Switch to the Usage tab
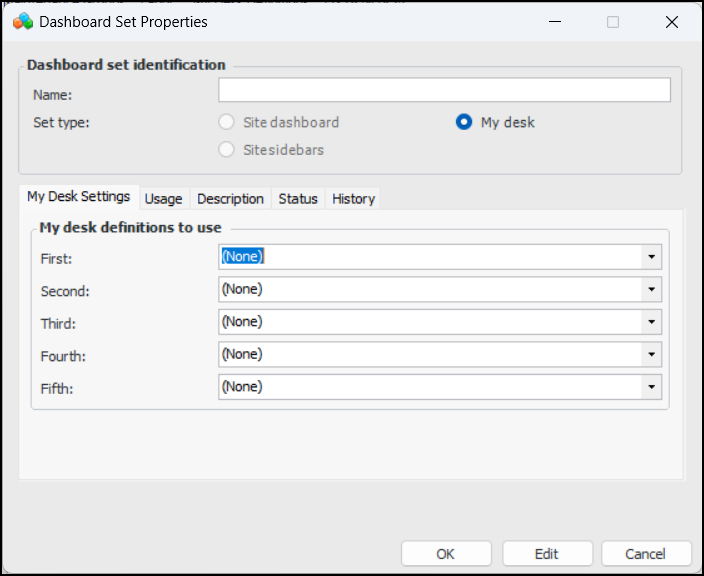 pyautogui.click(x=163, y=199)
